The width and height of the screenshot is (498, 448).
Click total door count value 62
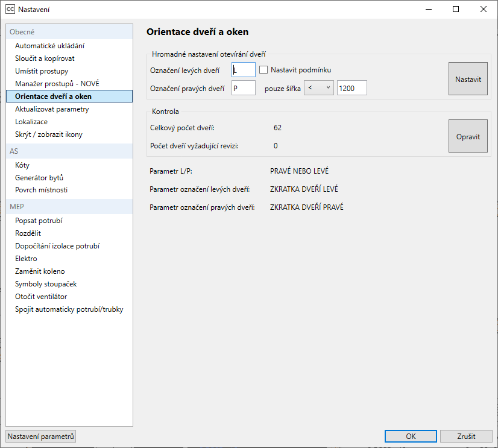(x=277, y=128)
